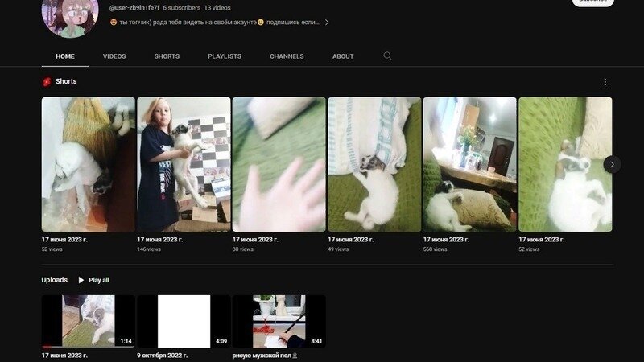Image resolution: width=644 pixels, height=362 pixels.
Task: Click the Play all triangle icon
Action: click(81, 280)
